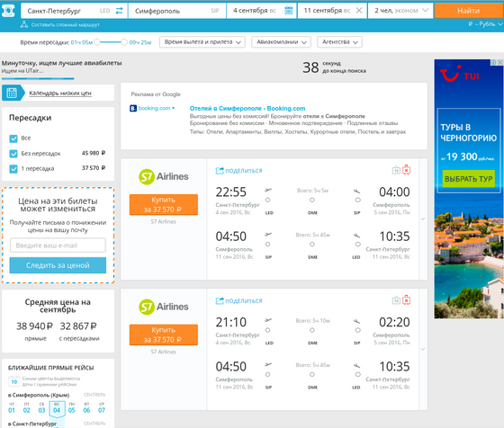
Task: Open Авиакомпании filter dropdown
Action: click(x=281, y=42)
